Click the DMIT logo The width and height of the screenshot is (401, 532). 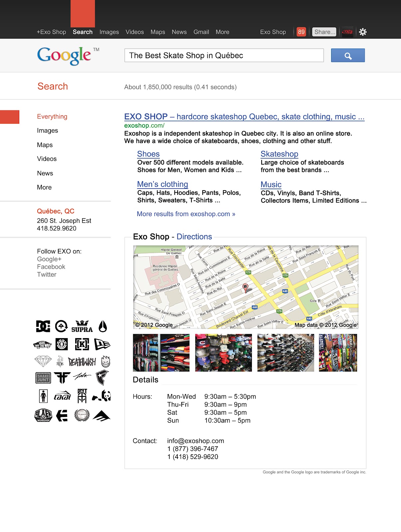(x=82, y=396)
